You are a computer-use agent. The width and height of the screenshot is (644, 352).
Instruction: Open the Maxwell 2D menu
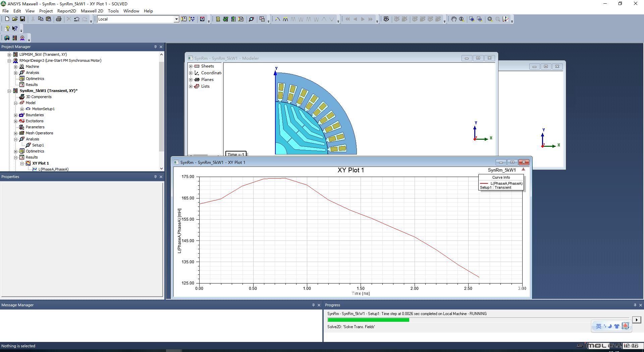[x=92, y=11]
